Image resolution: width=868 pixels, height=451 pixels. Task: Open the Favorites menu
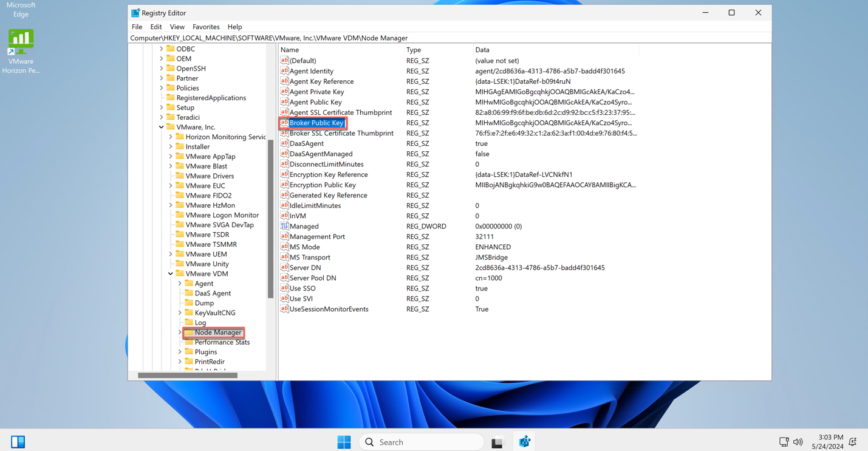(206, 27)
